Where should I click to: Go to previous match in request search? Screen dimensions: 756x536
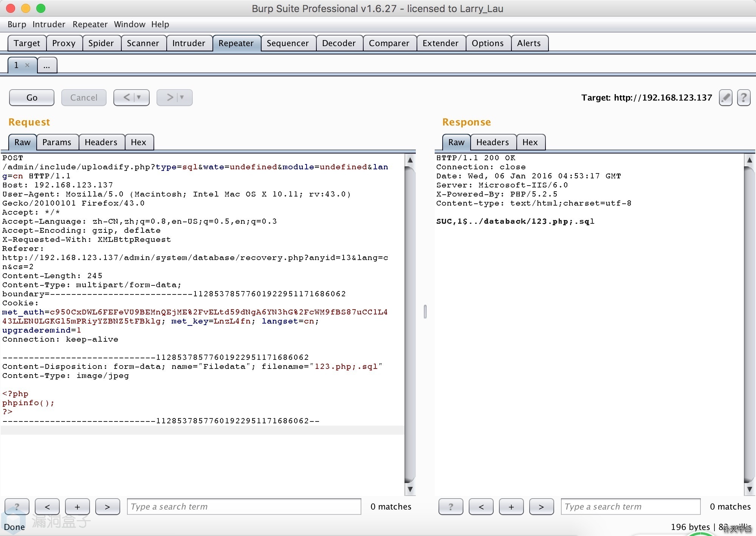coord(47,507)
